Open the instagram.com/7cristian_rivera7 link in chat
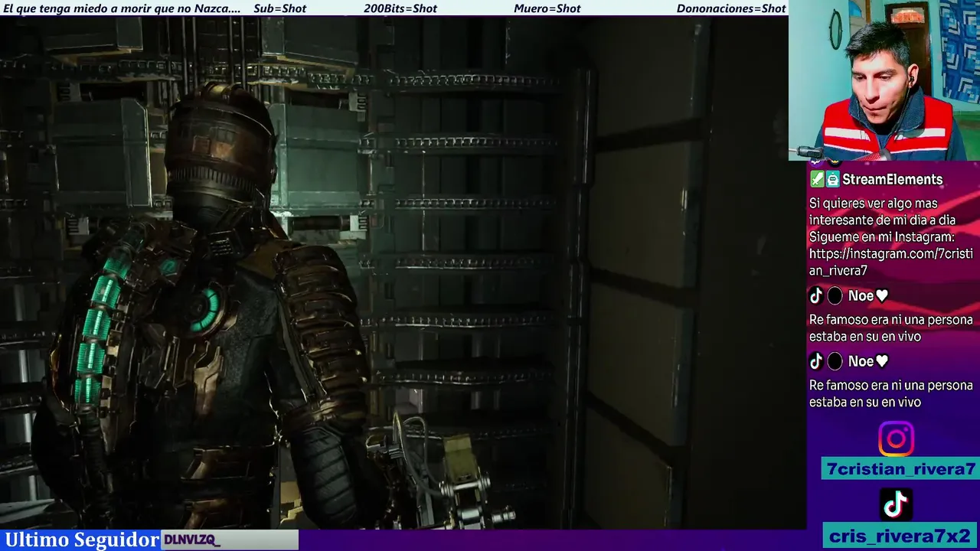This screenshot has width=980, height=551. (x=890, y=262)
